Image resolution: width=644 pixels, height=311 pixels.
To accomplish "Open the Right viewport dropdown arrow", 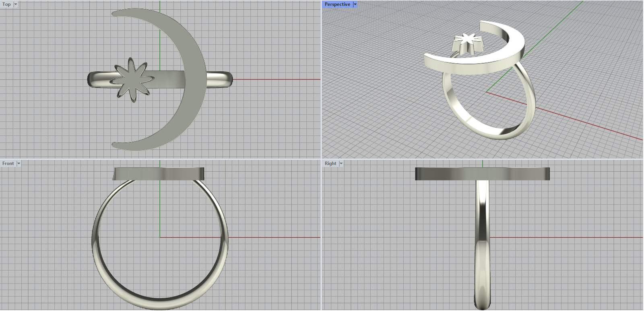I will coord(341,163).
